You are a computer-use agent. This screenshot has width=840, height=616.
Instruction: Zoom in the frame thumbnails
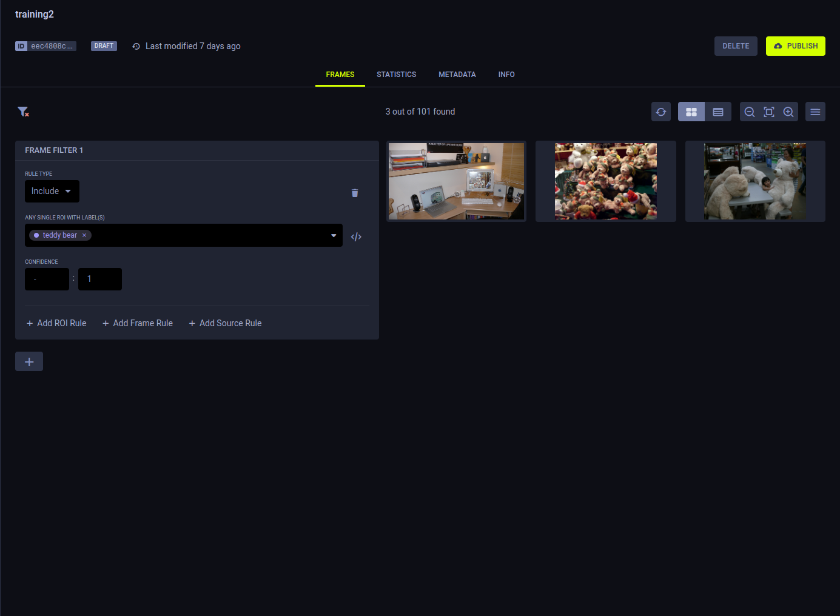click(788, 112)
